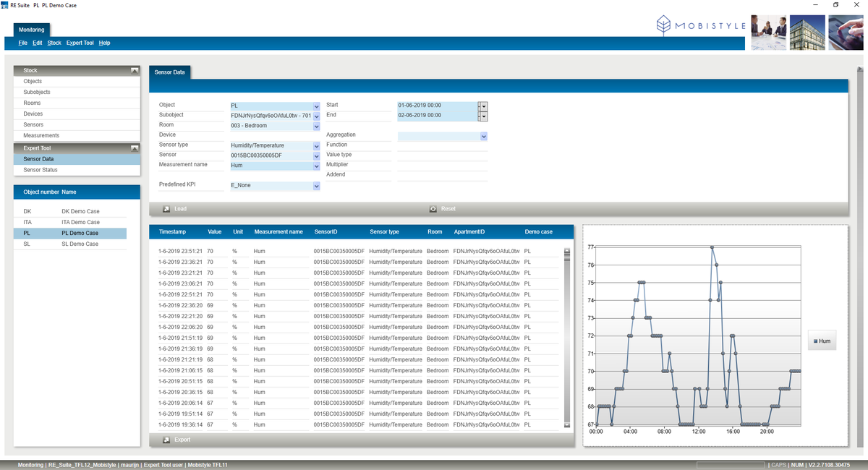Open Subobjects in Stock panel
Image resolution: width=868 pixels, height=470 pixels.
(77, 93)
